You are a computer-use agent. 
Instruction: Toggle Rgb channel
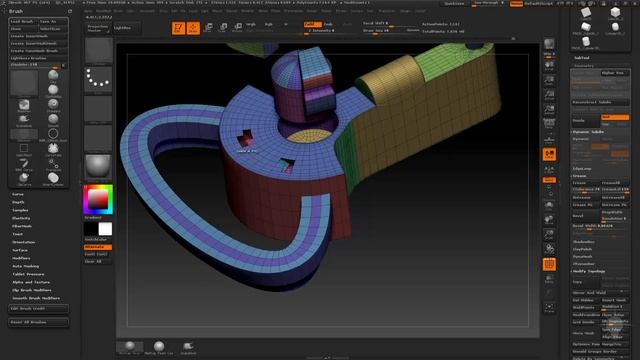point(269,24)
